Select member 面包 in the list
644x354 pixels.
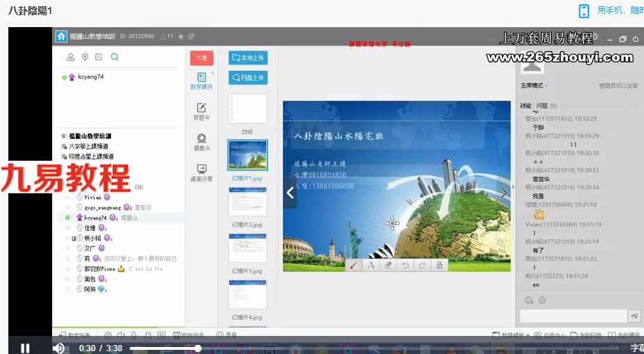pos(91,279)
